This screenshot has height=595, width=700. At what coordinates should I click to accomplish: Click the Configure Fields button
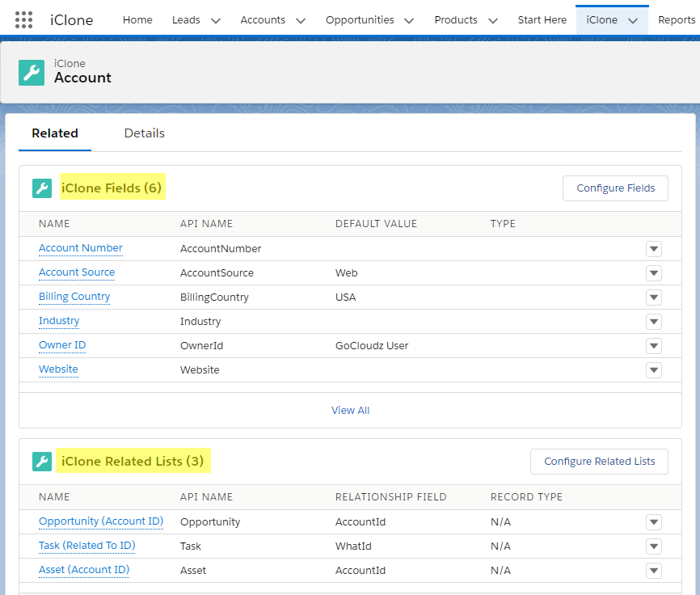615,188
